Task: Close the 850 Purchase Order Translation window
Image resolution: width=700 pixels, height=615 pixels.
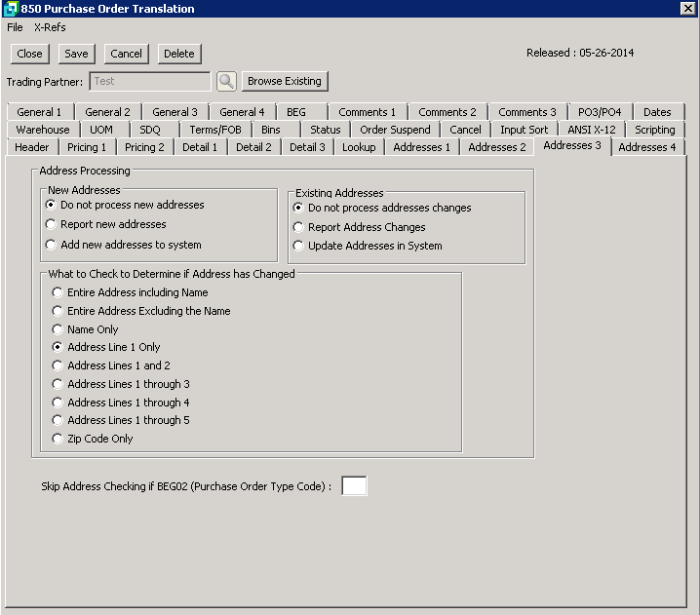Action: (x=687, y=9)
